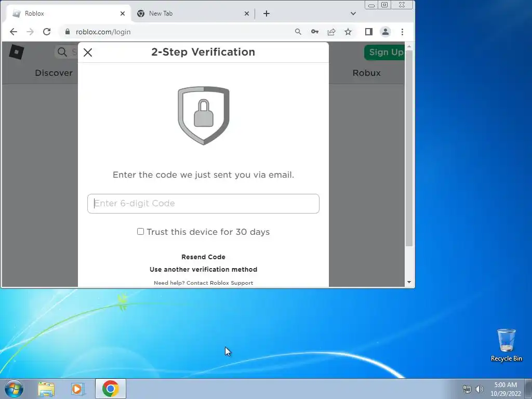The image size is (532, 399).
Task: Go forward in Chrome
Action: pos(30,32)
